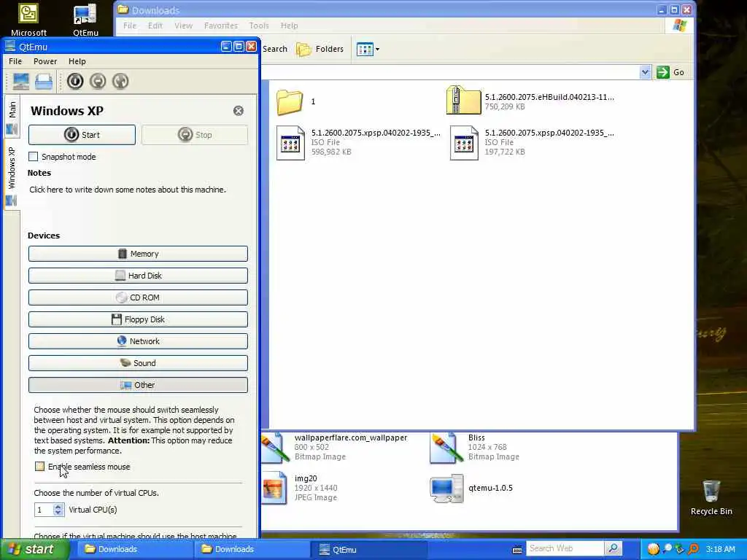The height and width of the screenshot is (560, 747).
Task: Toggle the Folders pane in Downloads window
Action: click(320, 49)
